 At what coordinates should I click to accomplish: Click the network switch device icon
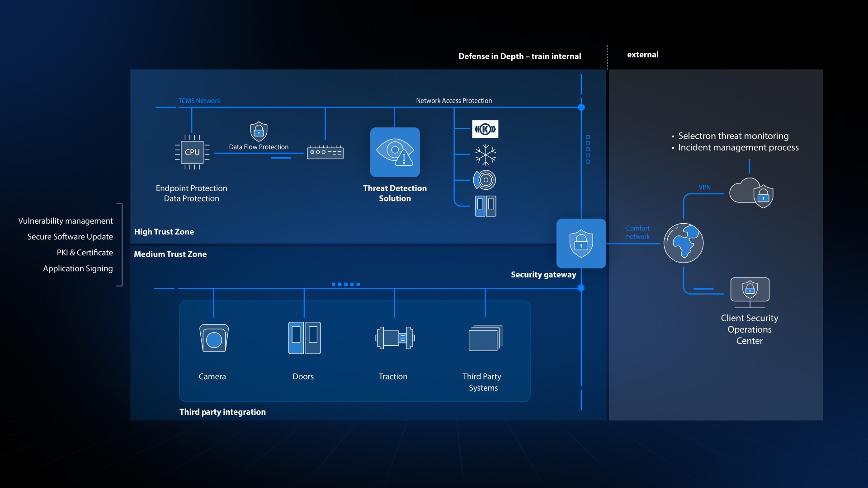325,153
